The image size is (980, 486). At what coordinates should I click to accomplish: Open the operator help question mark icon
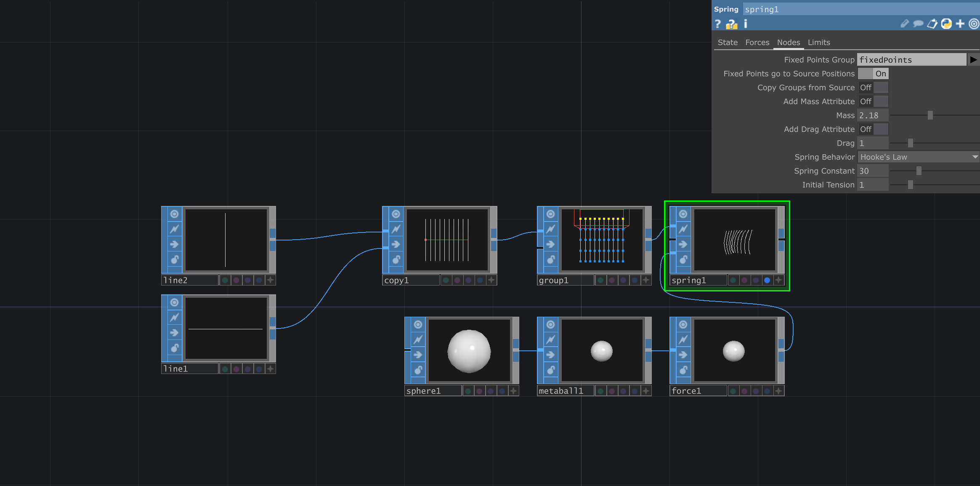[x=718, y=24]
